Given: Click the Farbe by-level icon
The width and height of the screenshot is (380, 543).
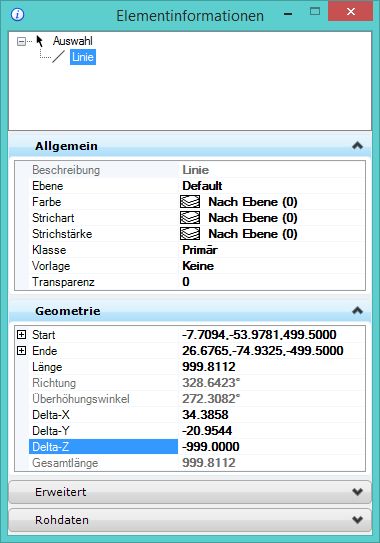Looking at the screenshot, I should 190,202.
